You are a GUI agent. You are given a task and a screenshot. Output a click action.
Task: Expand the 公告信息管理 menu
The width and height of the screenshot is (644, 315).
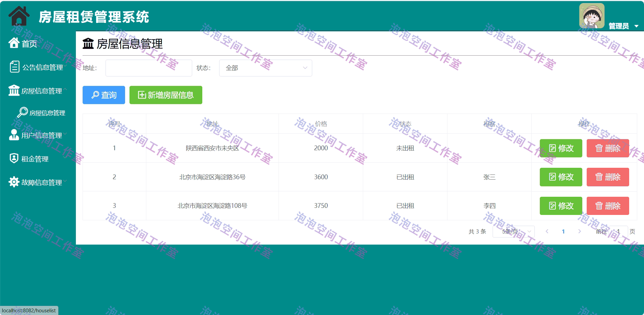coord(38,67)
